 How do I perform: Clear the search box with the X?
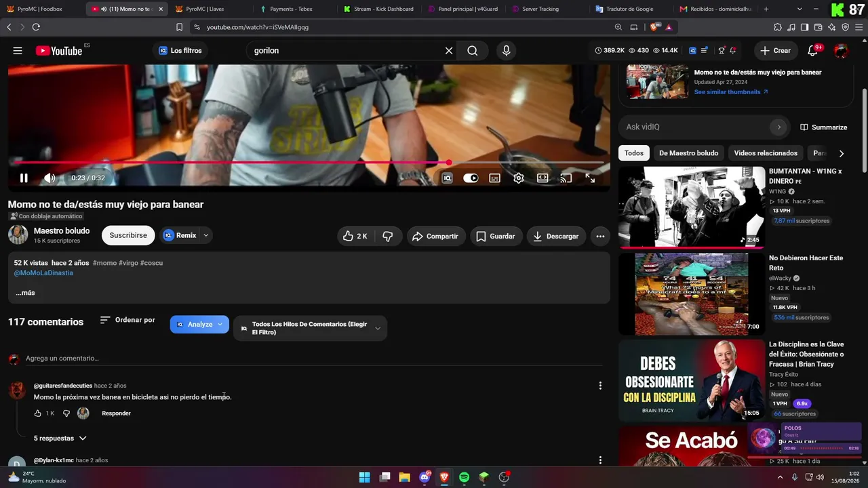[x=449, y=51]
